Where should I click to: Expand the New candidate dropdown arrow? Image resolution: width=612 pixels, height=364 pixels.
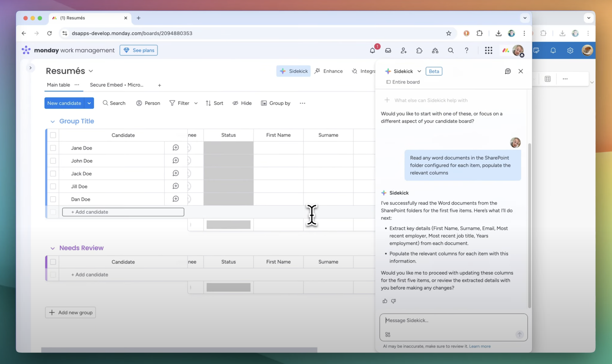pyautogui.click(x=89, y=103)
